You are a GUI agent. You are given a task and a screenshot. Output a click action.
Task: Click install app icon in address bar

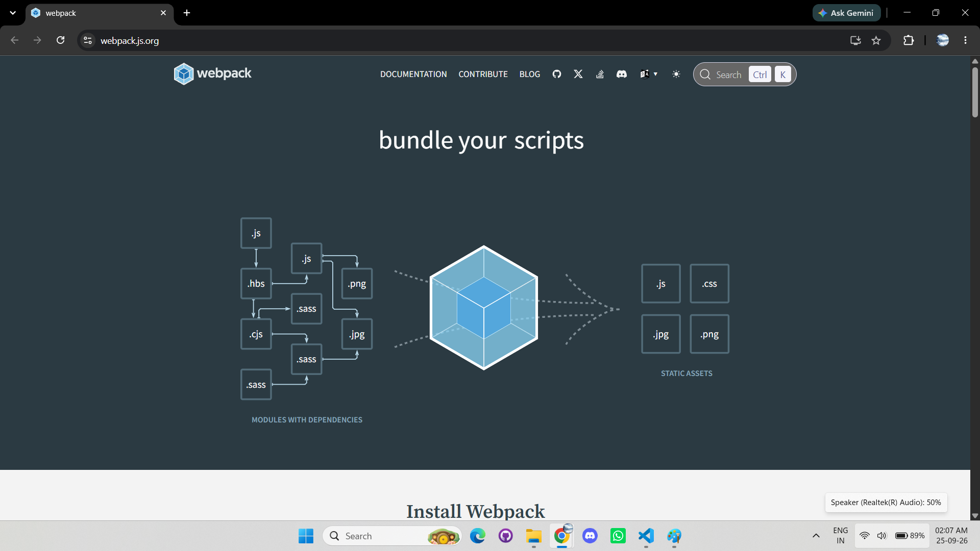click(x=855, y=40)
